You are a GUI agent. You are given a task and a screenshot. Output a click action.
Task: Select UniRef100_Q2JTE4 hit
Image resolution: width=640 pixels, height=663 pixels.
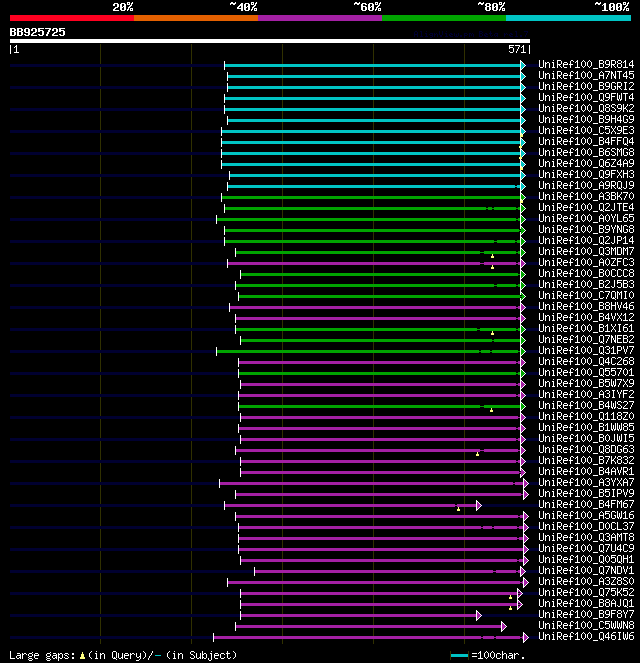(586, 208)
